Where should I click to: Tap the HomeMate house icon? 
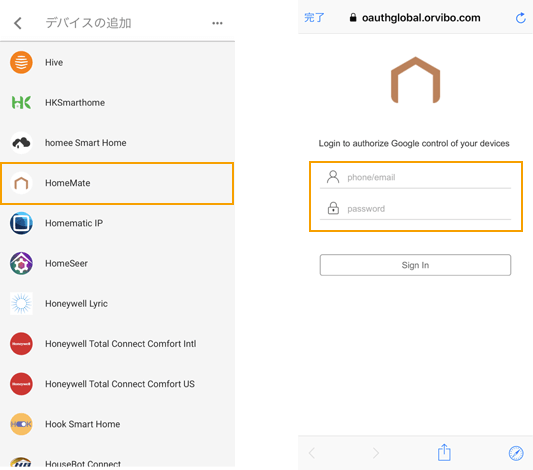[x=21, y=183]
